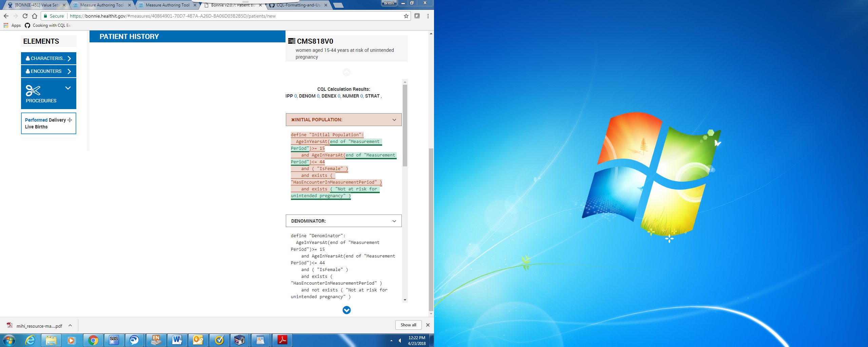
Task: Click the page vertical scrollbar
Action: coord(431,229)
